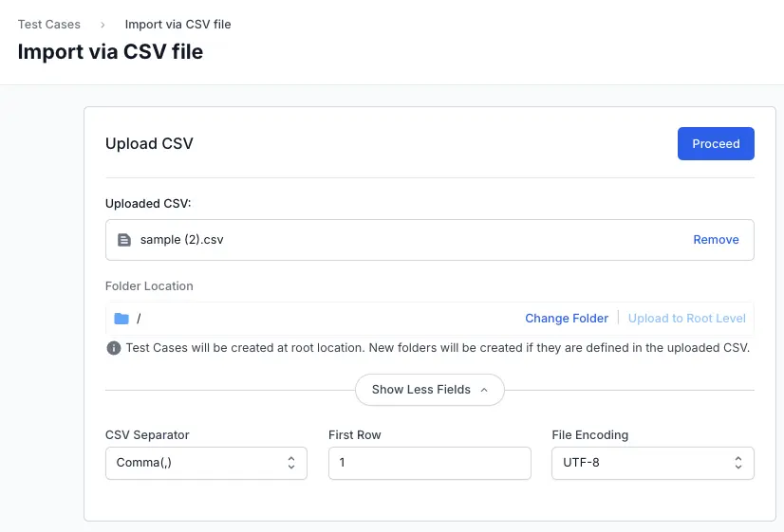Image resolution: width=784 pixels, height=532 pixels.
Task: Click the blue folder icon
Action: click(121, 319)
